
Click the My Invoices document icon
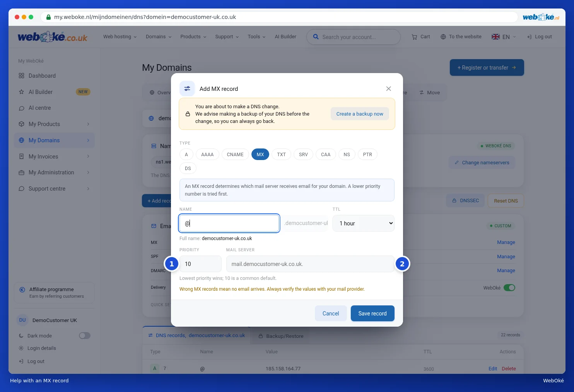point(22,157)
